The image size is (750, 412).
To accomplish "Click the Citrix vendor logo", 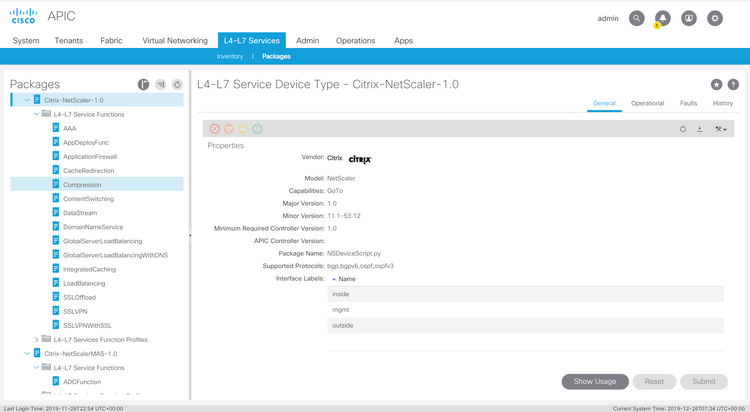I will pos(360,159).
